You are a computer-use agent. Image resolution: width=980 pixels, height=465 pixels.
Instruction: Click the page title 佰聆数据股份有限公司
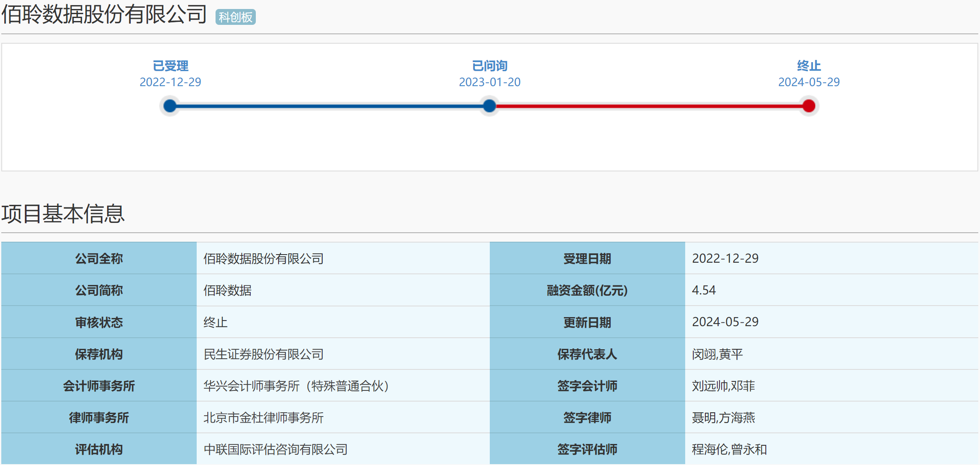click(104, 14)
